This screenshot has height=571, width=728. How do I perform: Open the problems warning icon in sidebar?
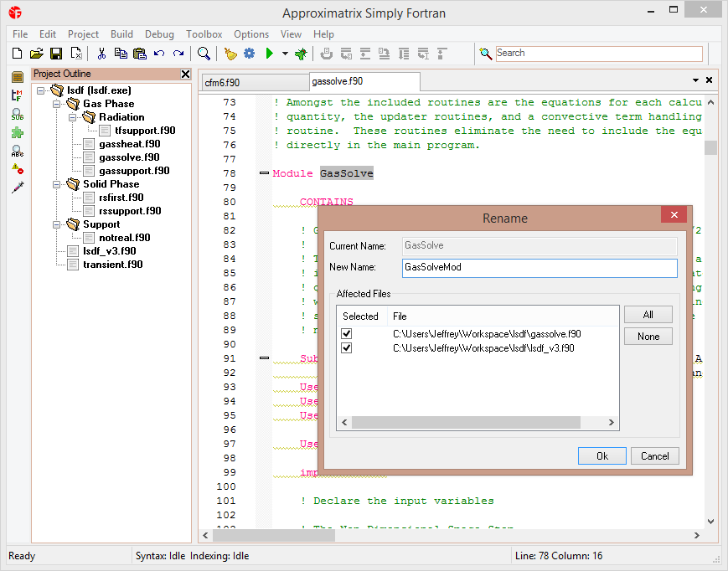tap(17, 169)
